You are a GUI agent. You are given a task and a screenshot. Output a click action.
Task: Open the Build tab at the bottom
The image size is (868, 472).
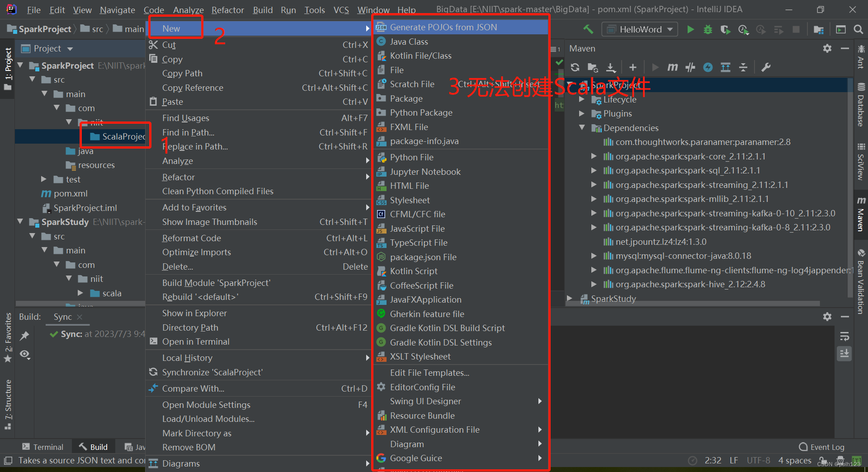tap(94, 447)
